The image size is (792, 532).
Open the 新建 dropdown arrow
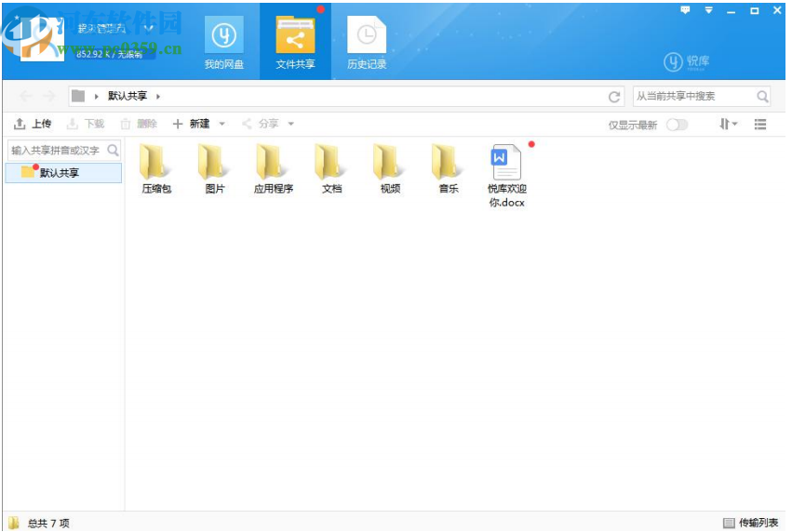[x=221, y=124]
